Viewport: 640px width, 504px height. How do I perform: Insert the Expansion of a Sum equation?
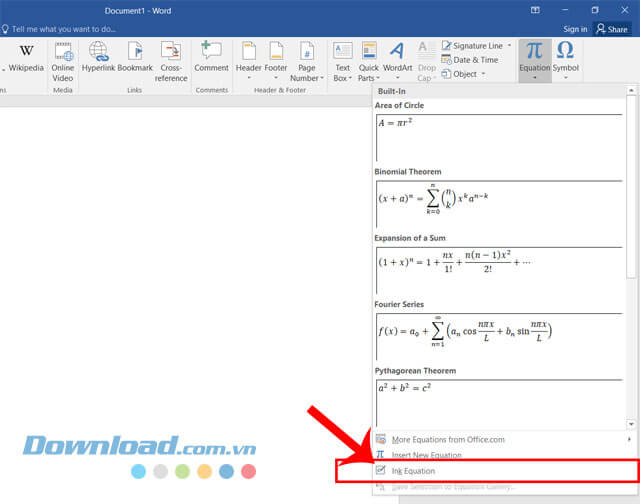[499, 270]
